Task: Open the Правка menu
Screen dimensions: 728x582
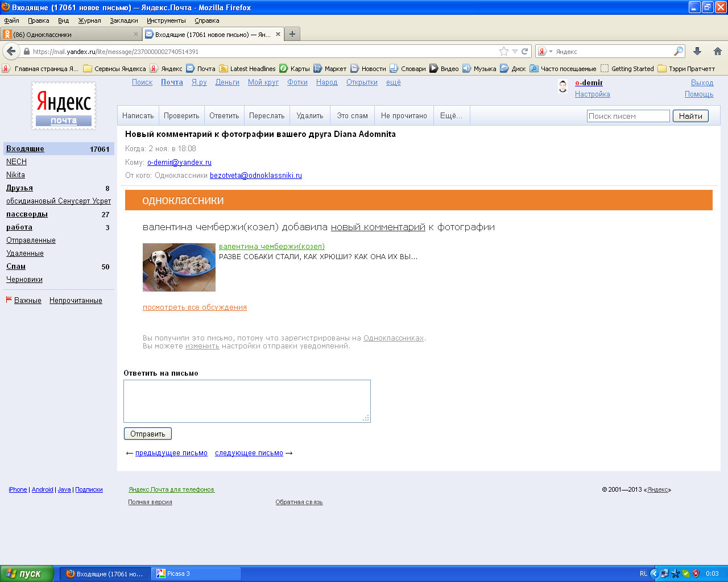Action: click(38, 20)
